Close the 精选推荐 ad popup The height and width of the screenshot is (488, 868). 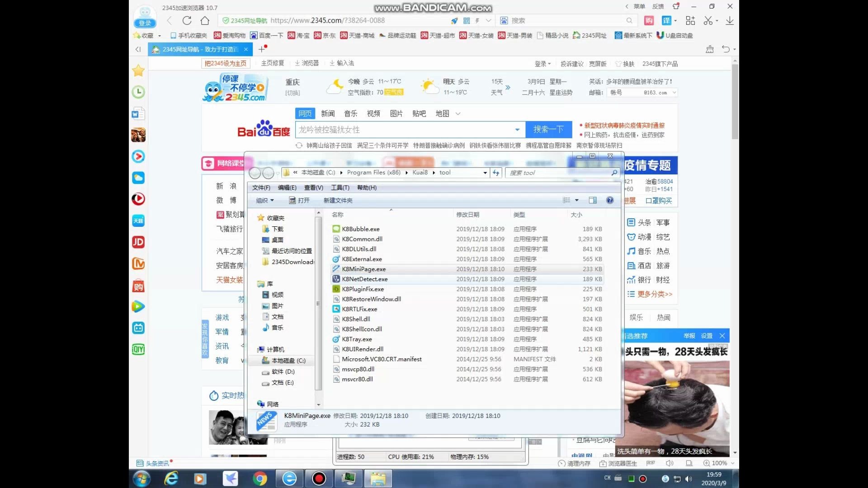[722, 336]
